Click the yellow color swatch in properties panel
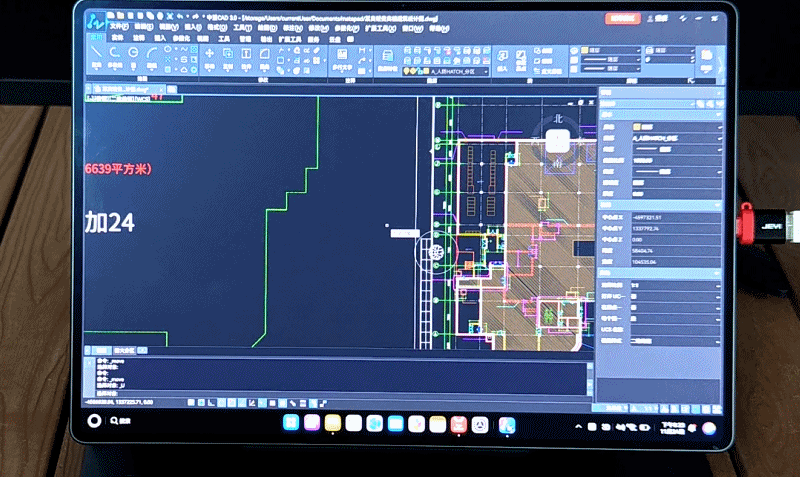 637,127
